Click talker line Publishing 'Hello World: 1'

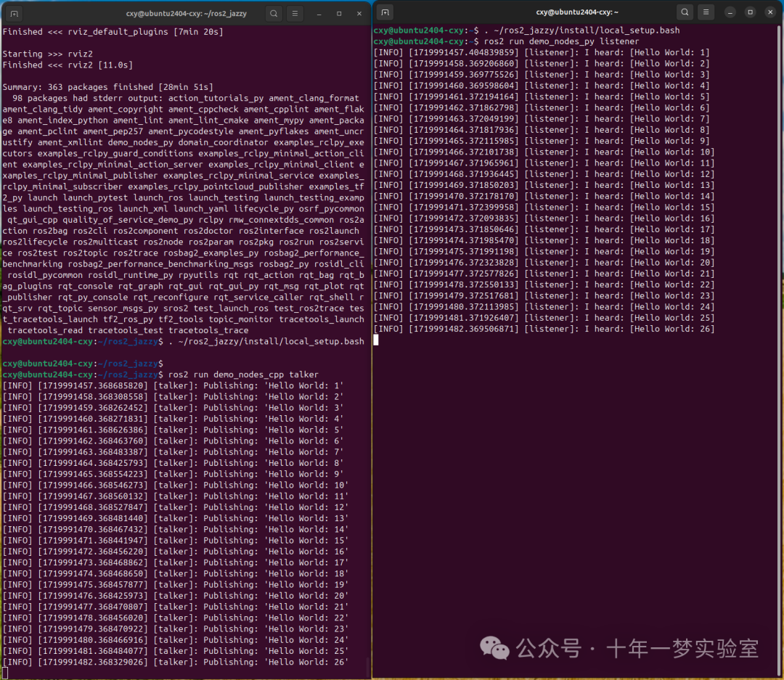[x=173, y=386]
